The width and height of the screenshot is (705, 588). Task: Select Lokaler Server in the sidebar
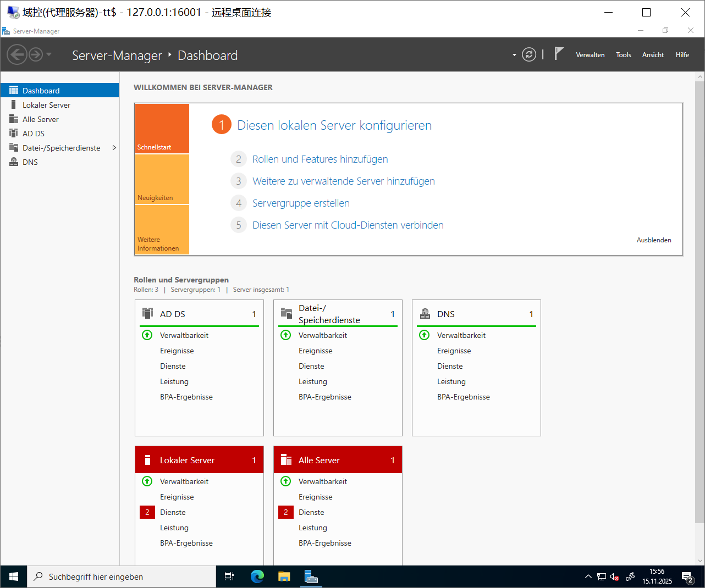click(x=59, y=104)
